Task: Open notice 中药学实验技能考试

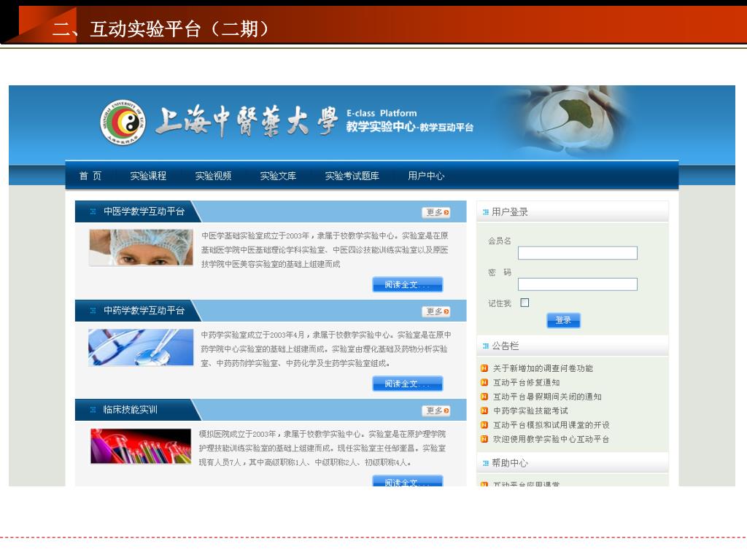Action: [x=530, y=411]
